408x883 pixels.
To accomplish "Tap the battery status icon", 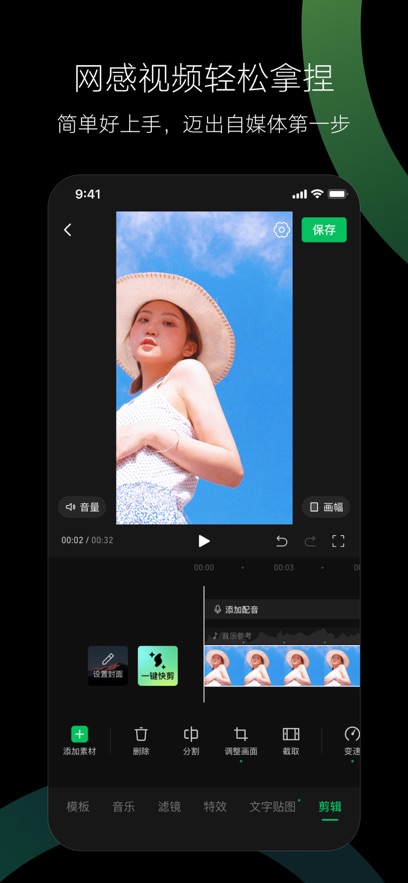I will tap(338, 194).
